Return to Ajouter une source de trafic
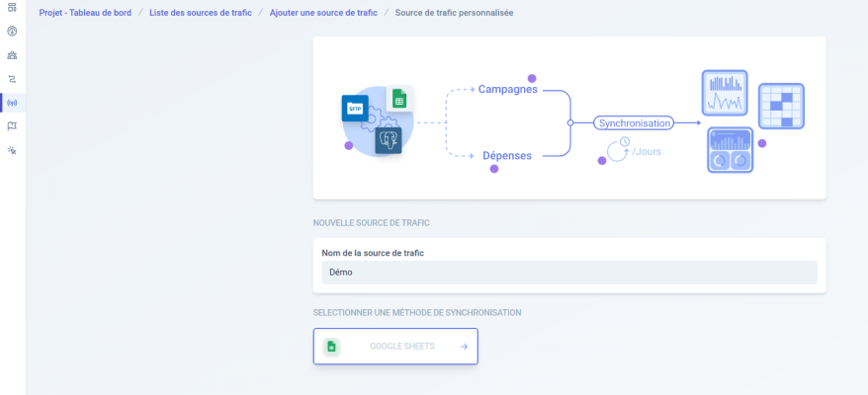This screenshot has width=868, height=395. (x=323, y=12)
